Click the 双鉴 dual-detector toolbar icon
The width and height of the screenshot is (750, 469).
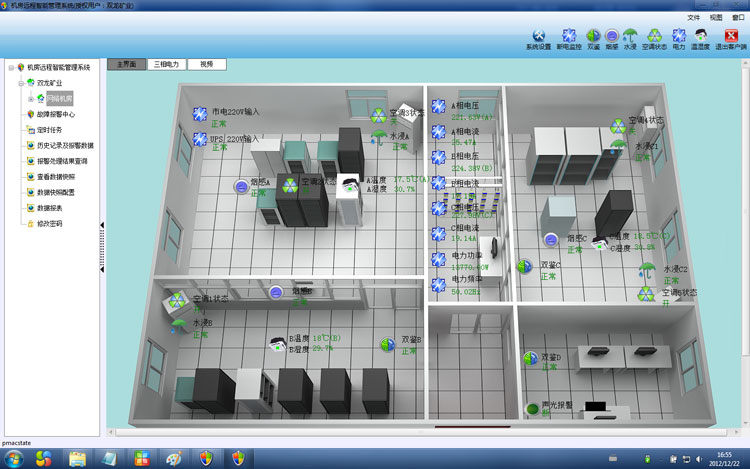(x=593, y=37)
